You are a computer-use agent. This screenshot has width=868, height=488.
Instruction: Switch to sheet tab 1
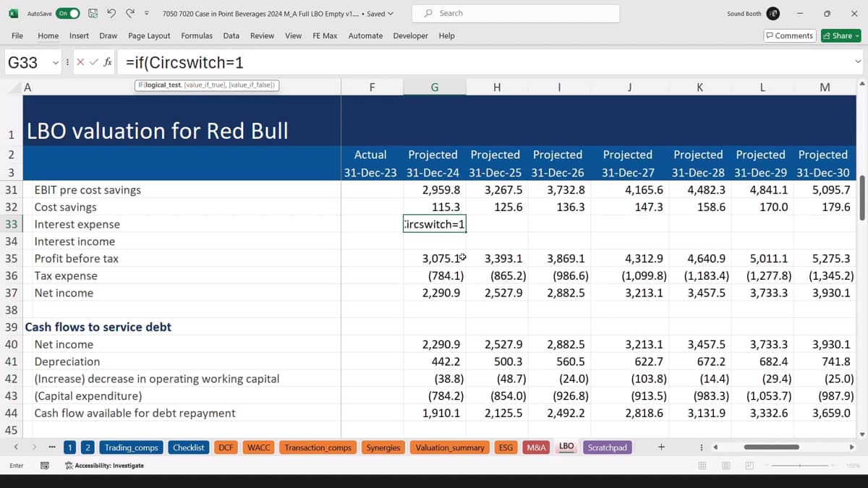coord(69,448)
